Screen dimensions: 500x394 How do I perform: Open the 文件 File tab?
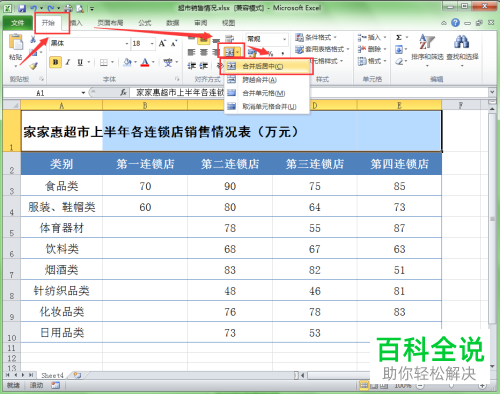pos(17,23)
